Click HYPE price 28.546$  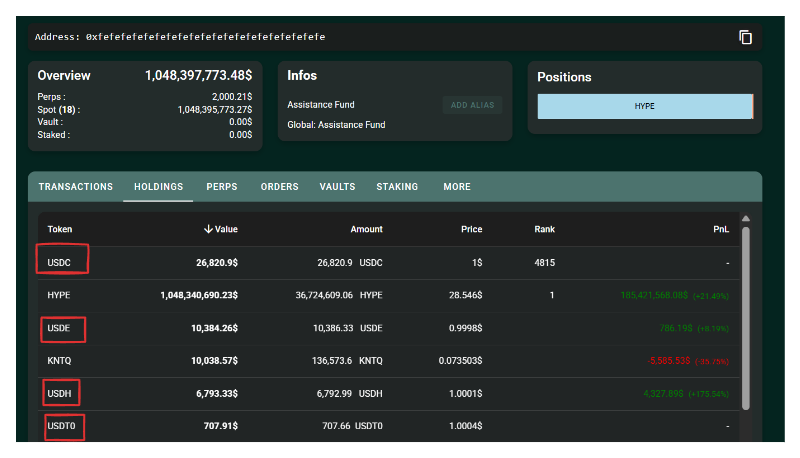pyautogui.click(x=465, y=295)
